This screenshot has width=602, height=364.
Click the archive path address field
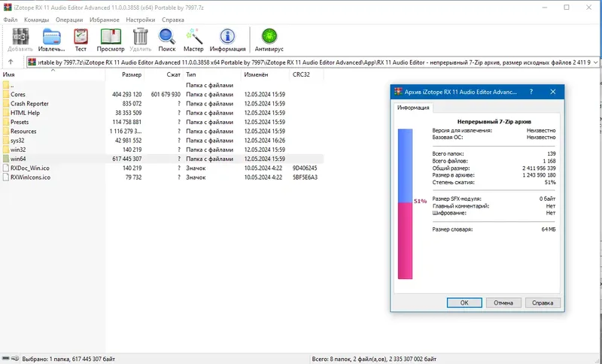click(x=312, y=62)
